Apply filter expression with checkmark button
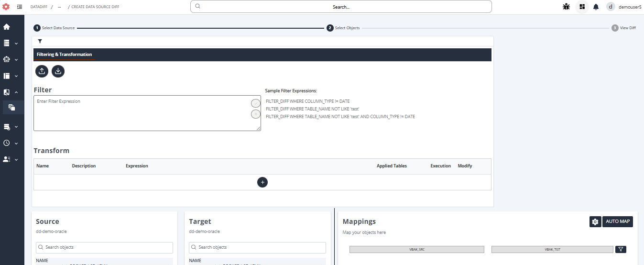 256,103
